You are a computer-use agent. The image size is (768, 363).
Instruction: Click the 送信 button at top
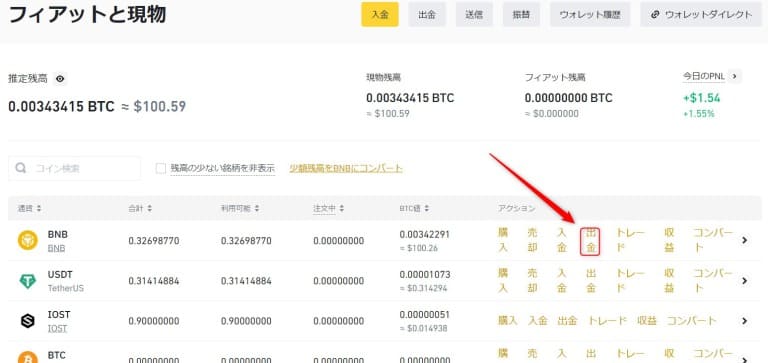[x=474, y=14]
